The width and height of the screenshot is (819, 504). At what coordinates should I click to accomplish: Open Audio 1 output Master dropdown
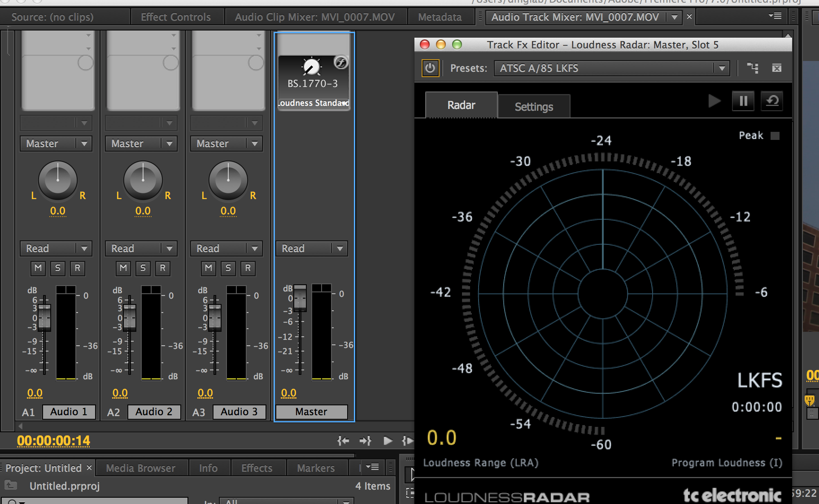tap(56, 143)
